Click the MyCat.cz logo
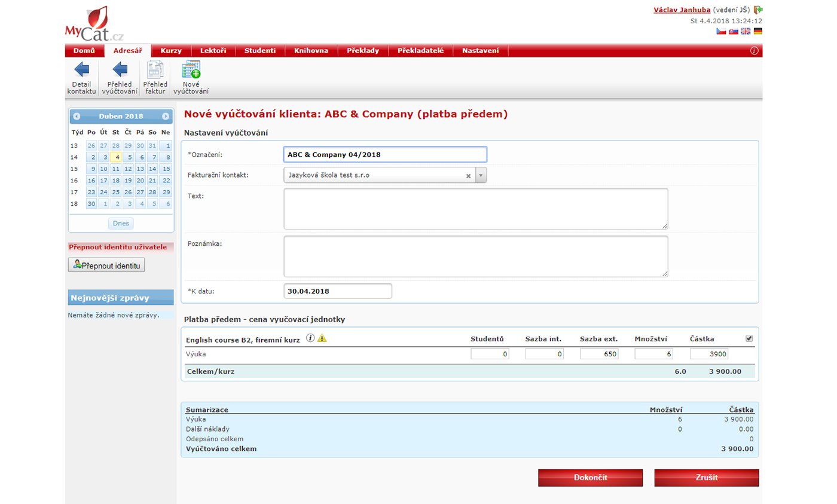Viewport: 837px width, 504px height. coord(94,24)
